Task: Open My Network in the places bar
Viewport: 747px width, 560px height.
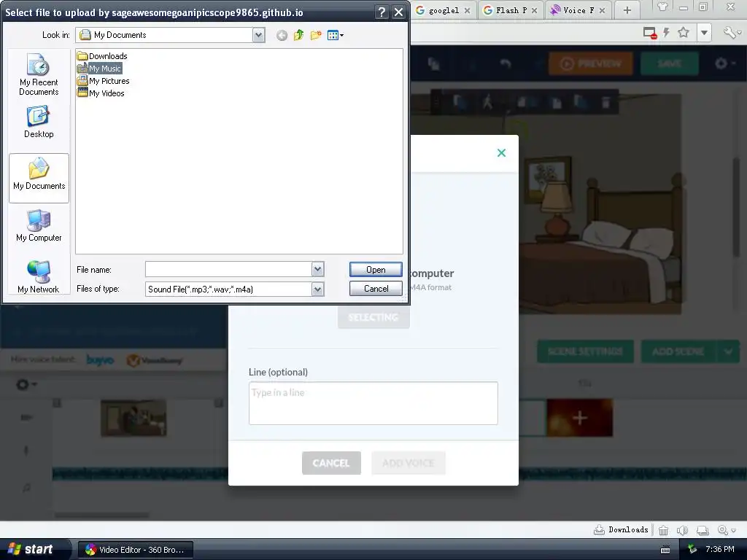Action: tap(39, 276)
